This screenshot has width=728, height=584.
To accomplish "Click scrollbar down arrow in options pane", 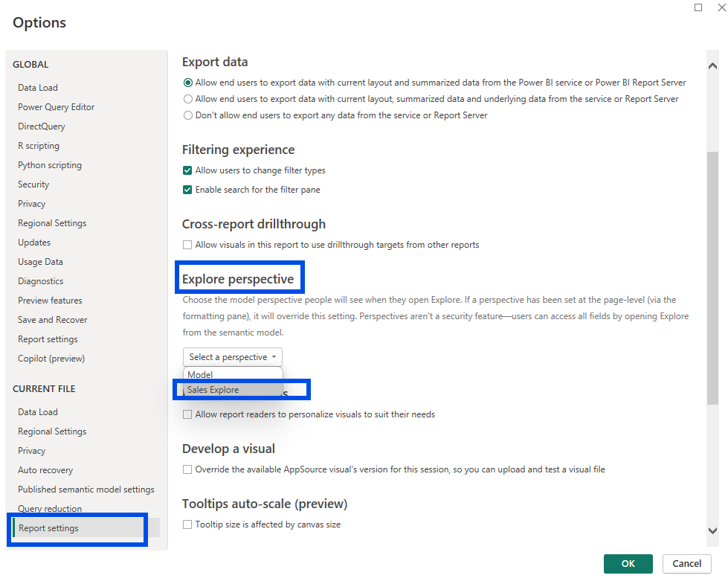I will [x=712, y=530].
